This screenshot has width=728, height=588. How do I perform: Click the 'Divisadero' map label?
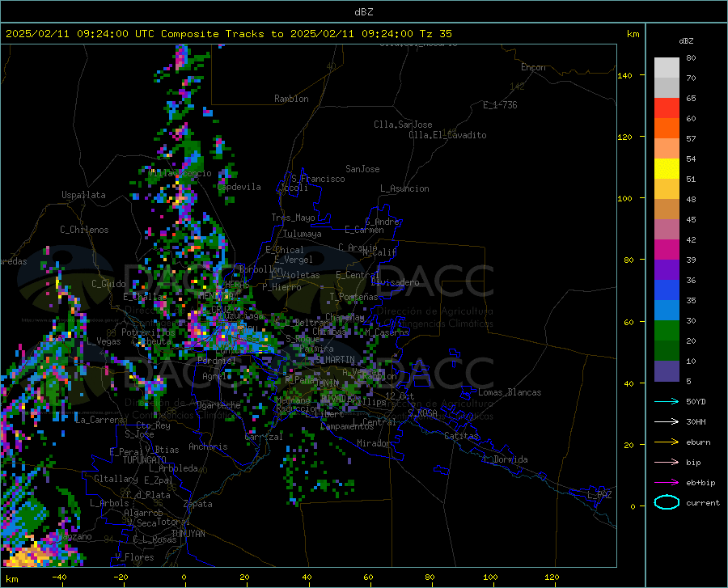[x=395, y=282]
